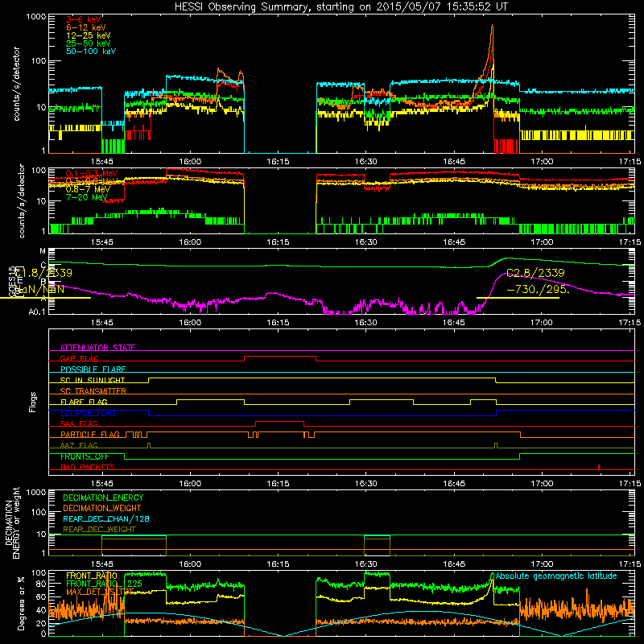Click the 'FRONTS_OFF' flag label
The image size is (644, 644).
click(85, 456)
